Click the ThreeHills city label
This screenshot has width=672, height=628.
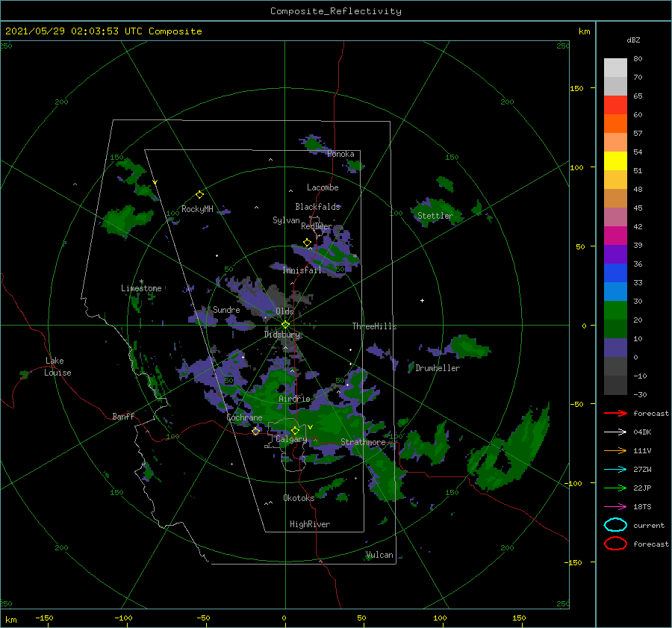coord(375,326)
